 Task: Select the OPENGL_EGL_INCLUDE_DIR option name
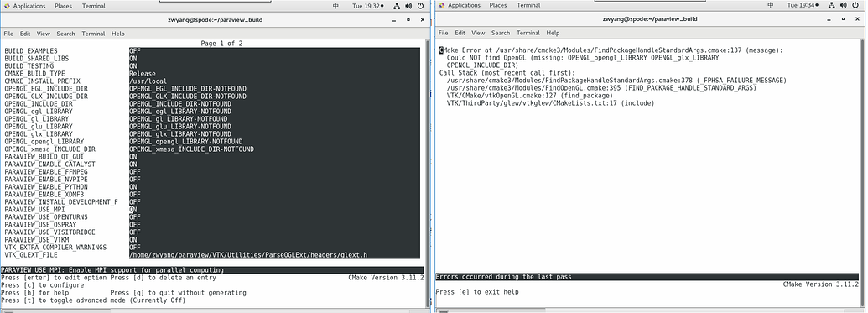point(46,89)
